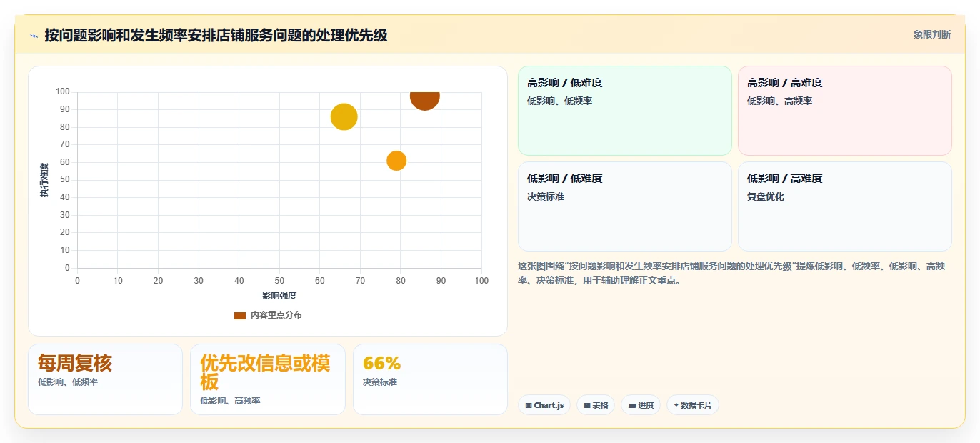Click the main title 按问题影响和发生频率安排店铺服务问题的处理优先级
The height and width of the screenshot is (443, 980).
click(x=216, y=35)
